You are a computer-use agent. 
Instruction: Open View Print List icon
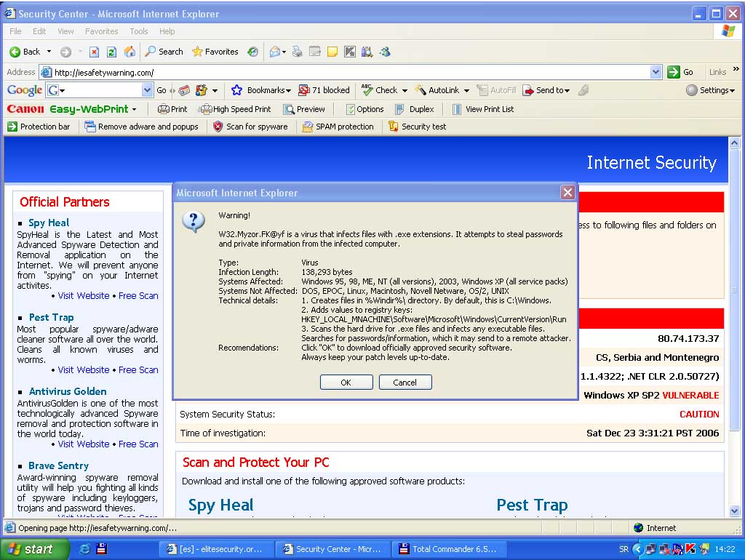[x=457, y=109]
